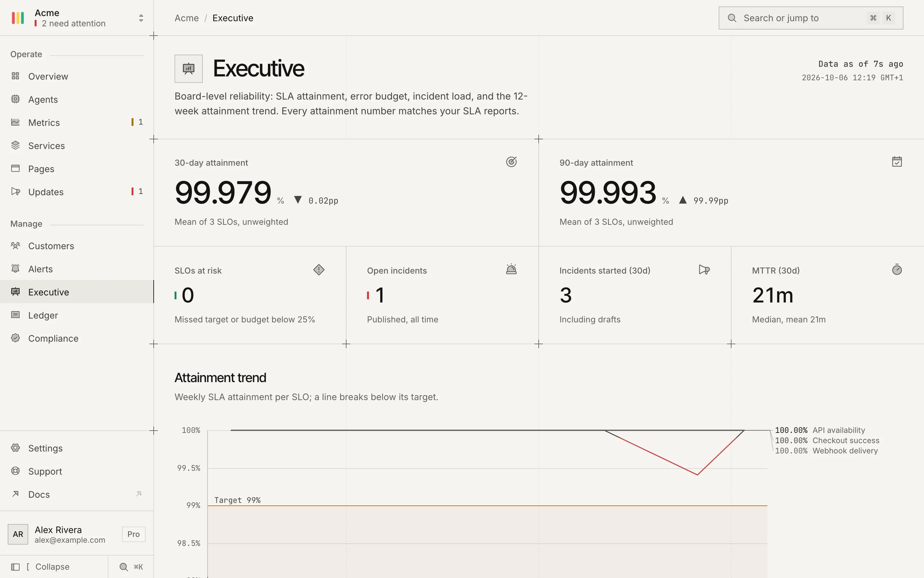The width and height of the screenshot is (924, 578).
Task: Click the Support lifebuoy icon
Action: (15, 471)
